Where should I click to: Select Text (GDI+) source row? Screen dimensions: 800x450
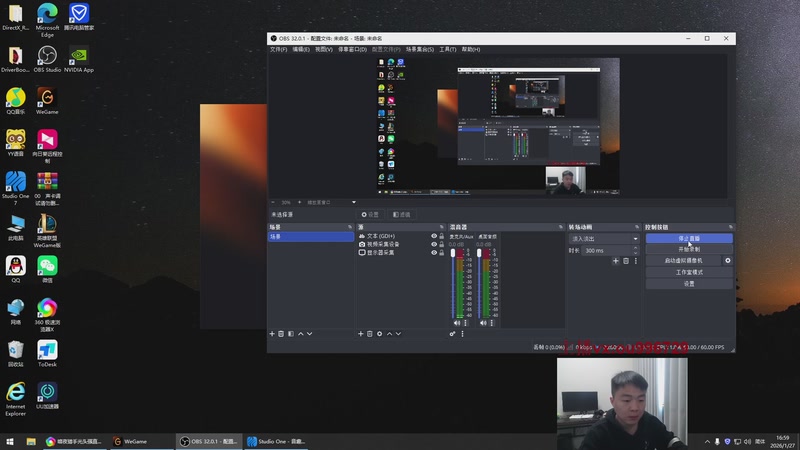tap(402, 236)
